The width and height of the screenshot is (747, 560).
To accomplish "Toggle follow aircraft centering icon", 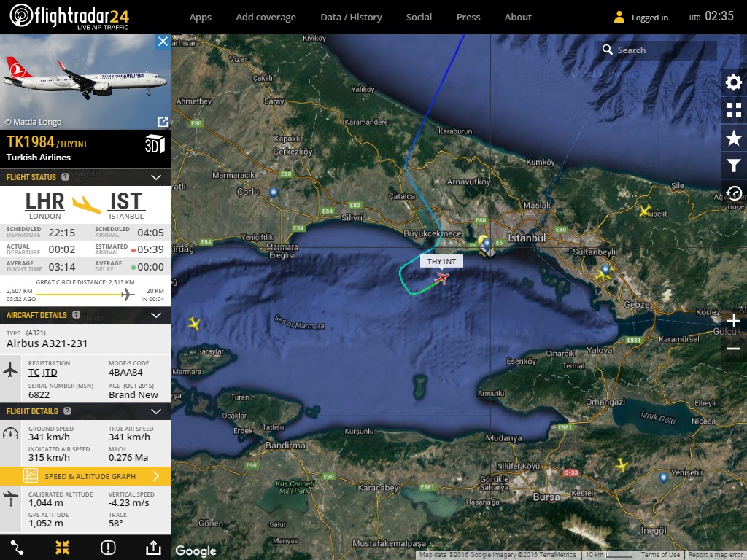I will pyautogui.click(x=62, y=548).
